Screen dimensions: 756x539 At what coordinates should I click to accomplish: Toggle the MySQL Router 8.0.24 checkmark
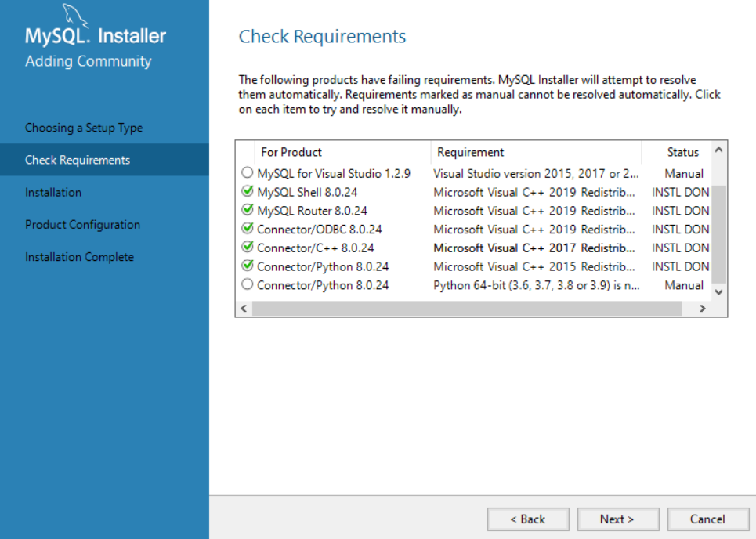[x=248, y=210]
